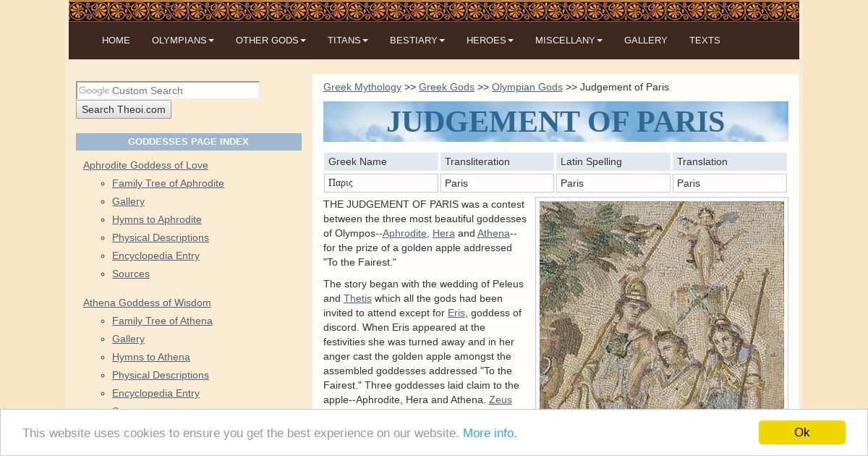This screenshot has height=456, width=868.
Task: Follow the Zeus link in the article
Action: 501,400
